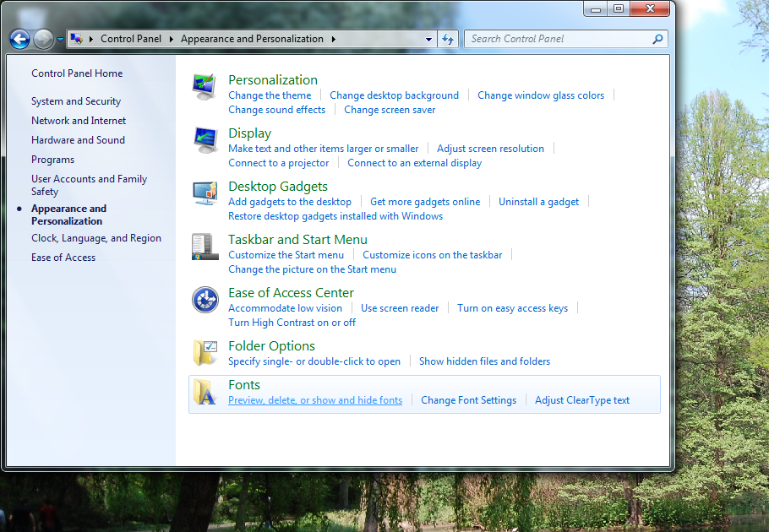
Task: Click the grayed-out Forward arrow button
Action: click(x=43, y=39)
